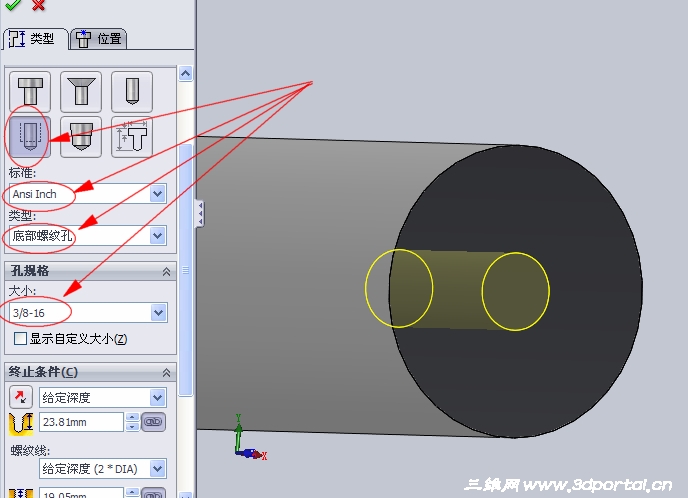The height and width of the screenshot is (498, 688).
Task: Increase 23.81mm depth with up spinner
Action: [133, 417]
